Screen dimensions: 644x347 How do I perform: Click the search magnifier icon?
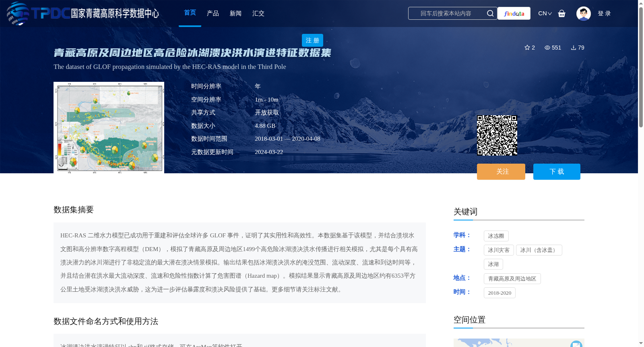coord(490,13)
